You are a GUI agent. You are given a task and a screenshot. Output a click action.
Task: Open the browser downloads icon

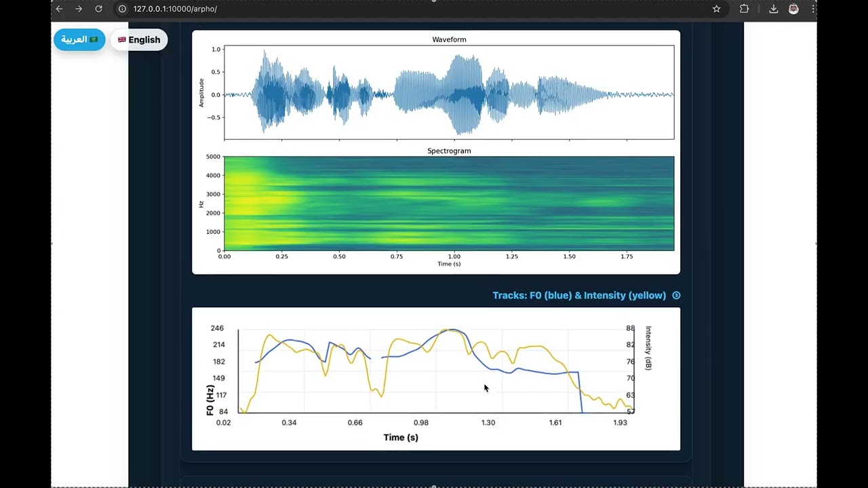pyautogui.click(x=773, y=9)
